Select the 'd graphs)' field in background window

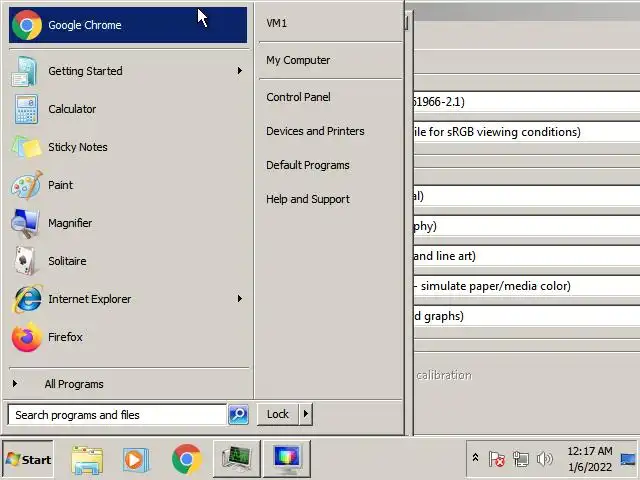[x=527, y=316]
